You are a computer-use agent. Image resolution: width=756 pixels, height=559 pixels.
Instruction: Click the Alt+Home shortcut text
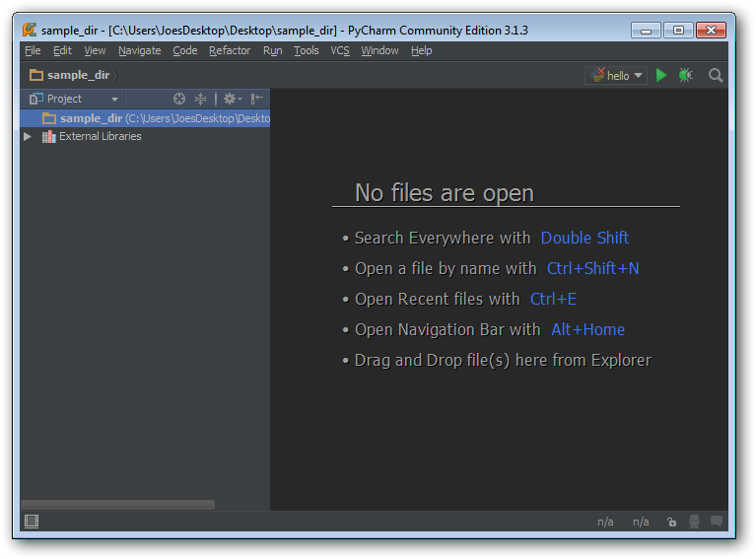[587, 329]
